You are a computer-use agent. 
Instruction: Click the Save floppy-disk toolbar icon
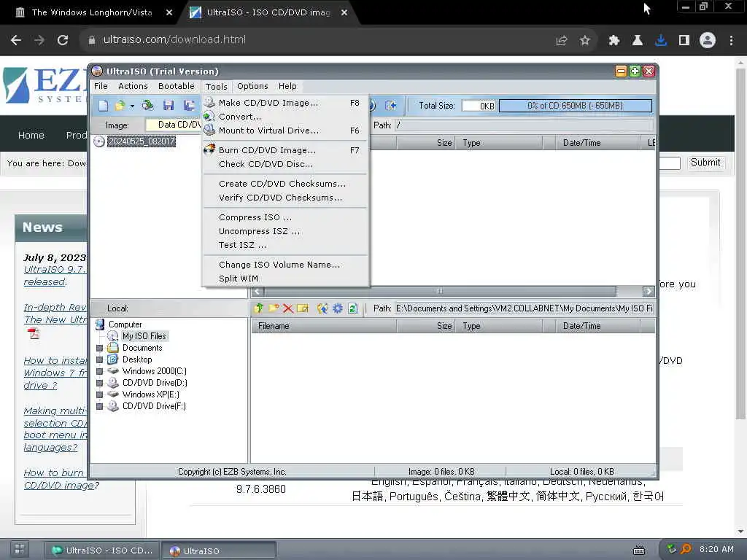coord(169,106)
